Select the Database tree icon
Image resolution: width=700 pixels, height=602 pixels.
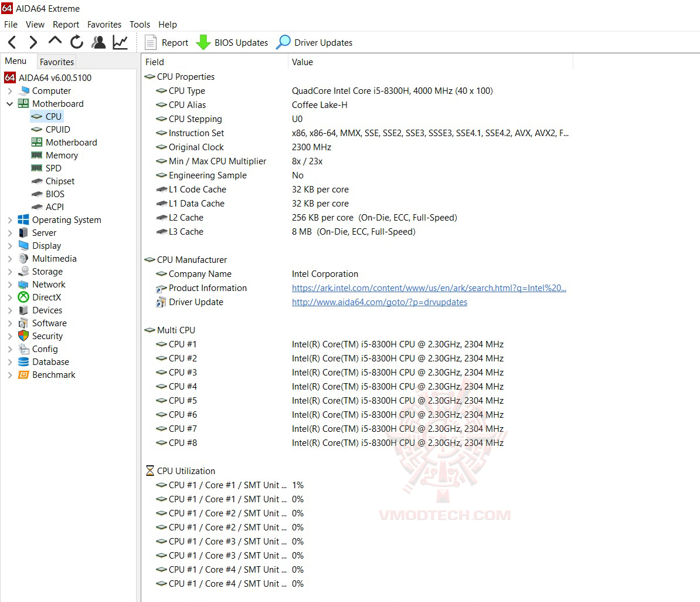pos(23,362)
